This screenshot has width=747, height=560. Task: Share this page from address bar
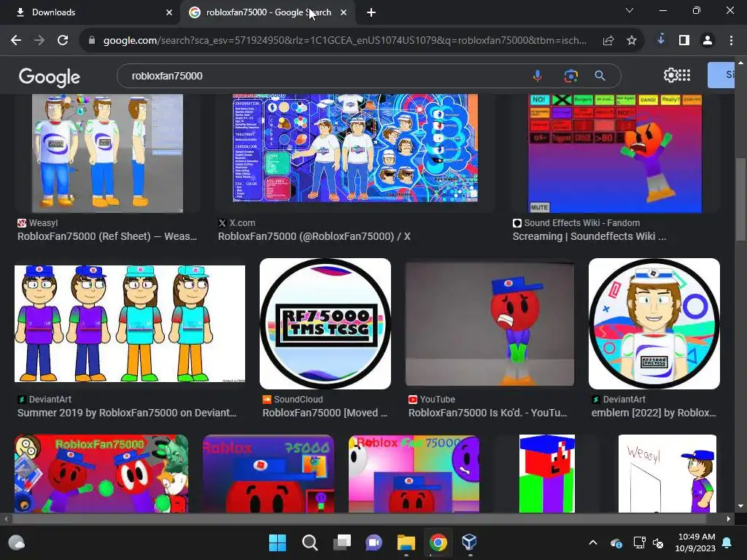point(608,41)
